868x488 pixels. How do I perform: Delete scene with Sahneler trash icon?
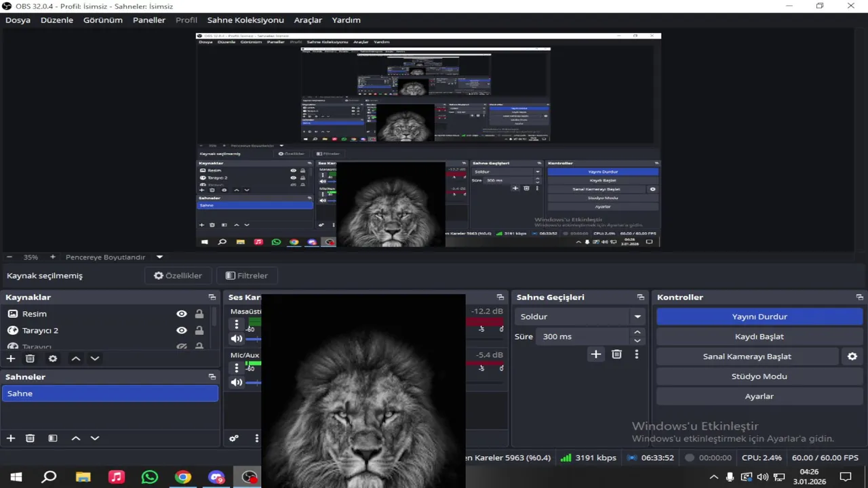(x=30, y=439)
